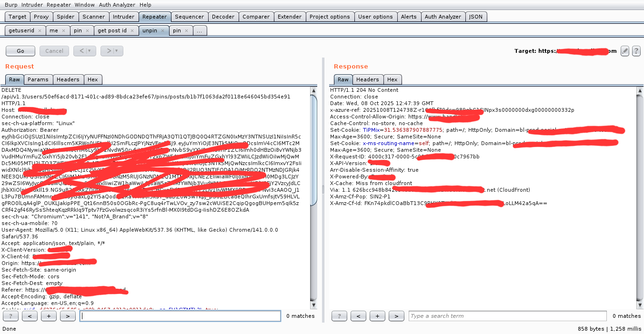Click request search previous match arrow
This screenshot has width=644, height=334.
[30, 316]
